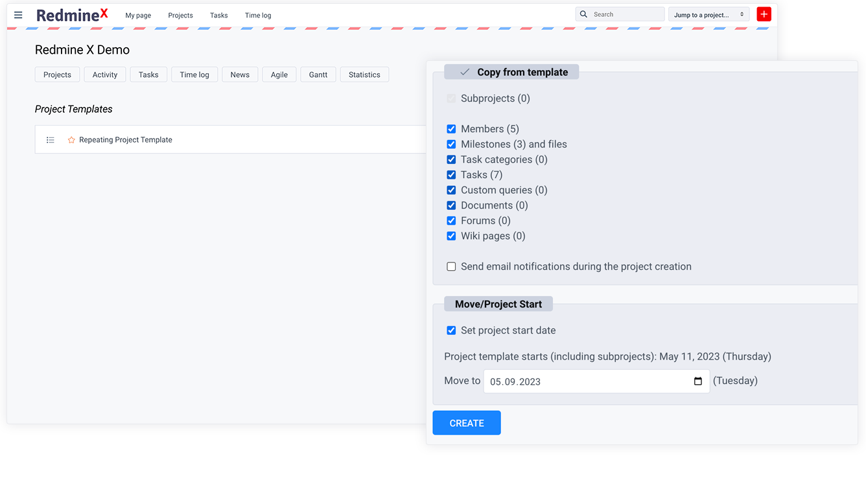Select the Statistics tab
This screenshot has width=866, height=504.
point(364,74)
